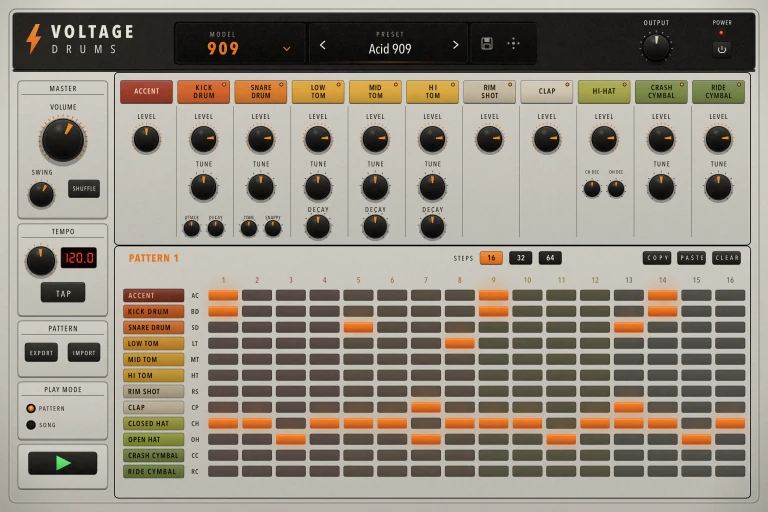Viewport: 768px width, 512px height.
Task: Click the Ride Cymbal Tune knob
Action: [719, 187]
